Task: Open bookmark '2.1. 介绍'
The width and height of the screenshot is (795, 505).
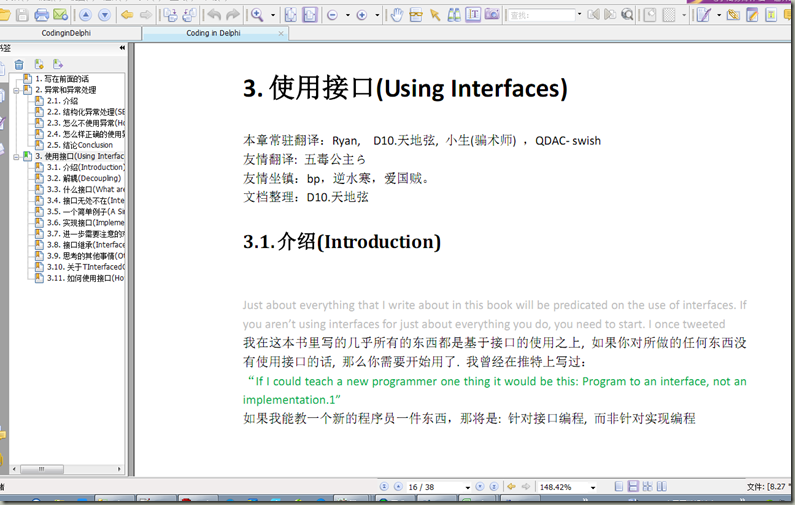Action: pos(62,101)
